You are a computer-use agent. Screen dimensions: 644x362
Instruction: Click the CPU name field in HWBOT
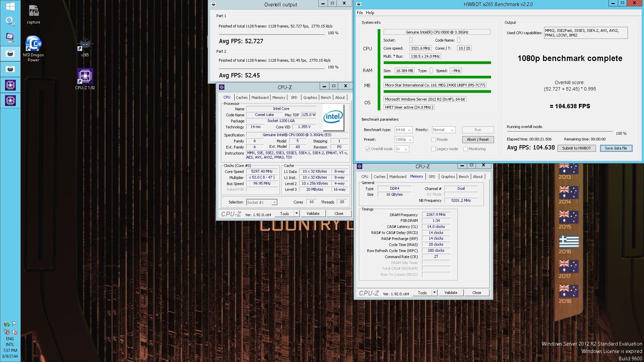tap(437, 32)
